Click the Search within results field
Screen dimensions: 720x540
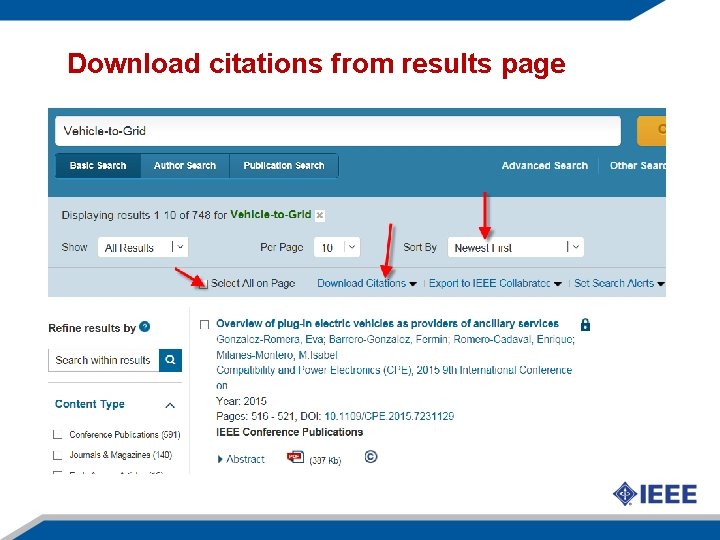click(103, 360)
